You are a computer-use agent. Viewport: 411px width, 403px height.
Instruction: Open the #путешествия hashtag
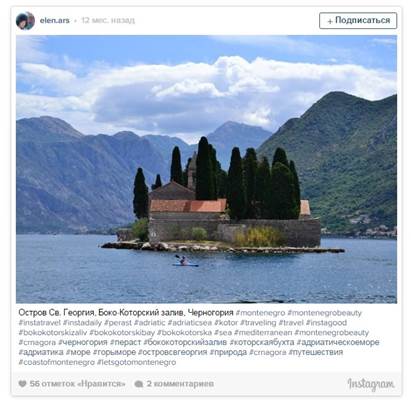tap(316, 352)
